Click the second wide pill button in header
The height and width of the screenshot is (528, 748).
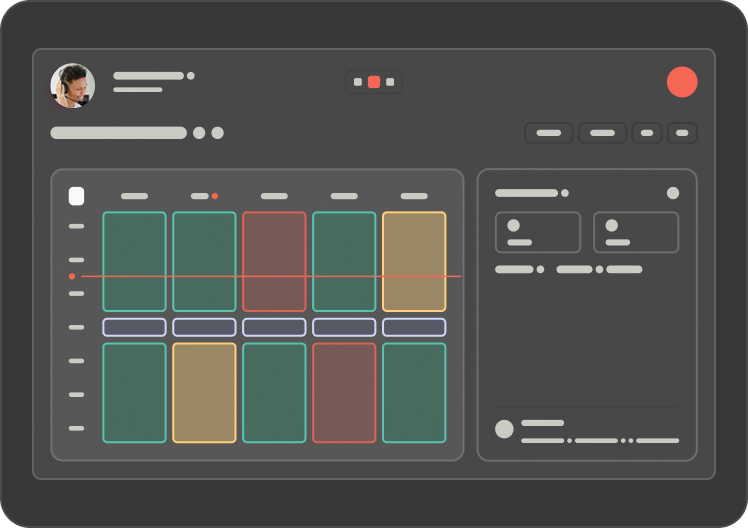(602, 133)
